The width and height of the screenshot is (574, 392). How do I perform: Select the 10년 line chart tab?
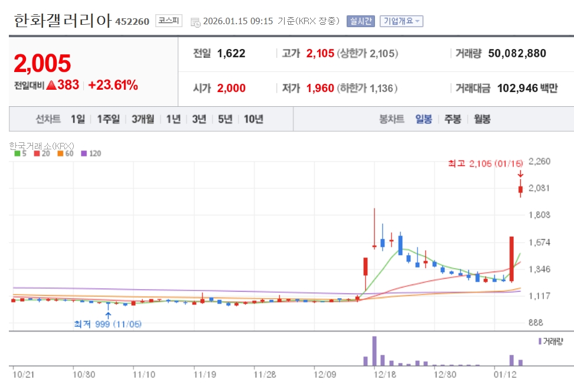pyautogui.click(x=254, y=119)
